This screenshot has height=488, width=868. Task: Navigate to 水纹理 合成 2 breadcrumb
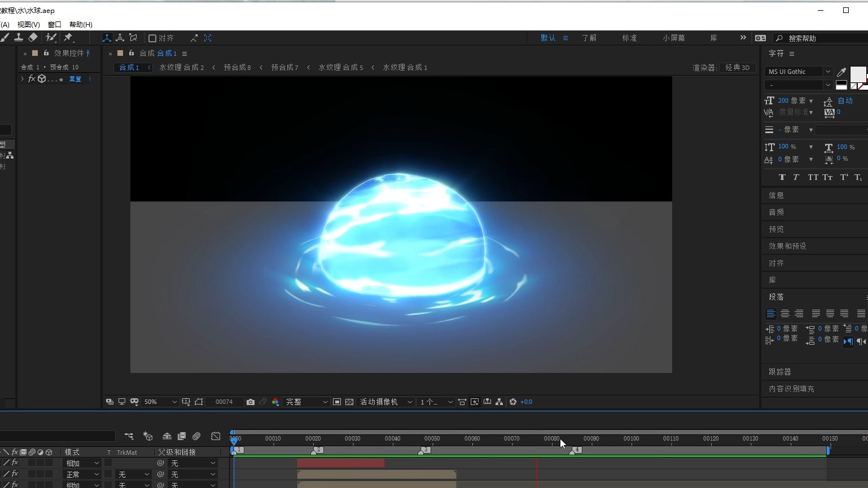pyautogui.click(x=182, y=67)
